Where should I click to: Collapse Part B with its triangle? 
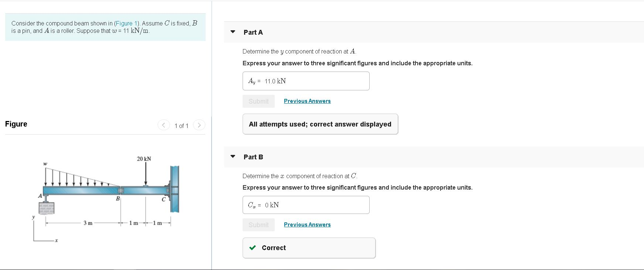[x=233, y=156]
